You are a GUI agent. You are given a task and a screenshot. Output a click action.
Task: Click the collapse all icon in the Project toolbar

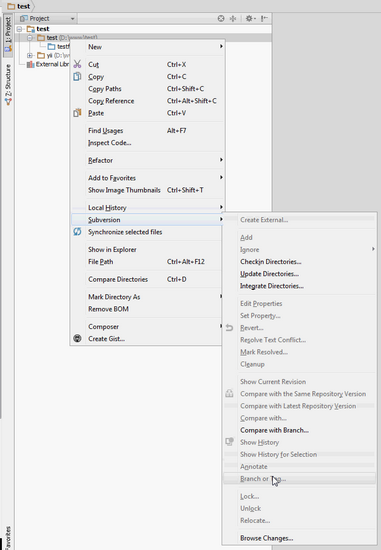[x=233, y=19]
